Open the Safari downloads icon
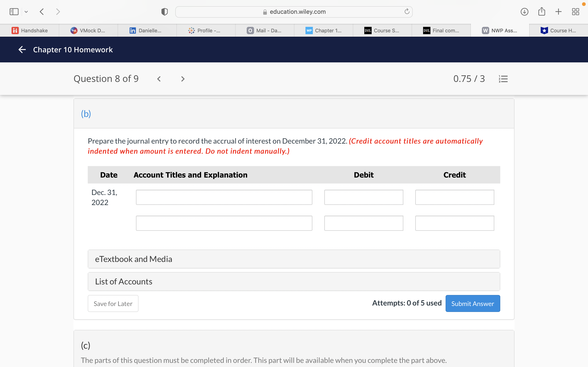This screenshot has width=588, height=367. point(524,12)
